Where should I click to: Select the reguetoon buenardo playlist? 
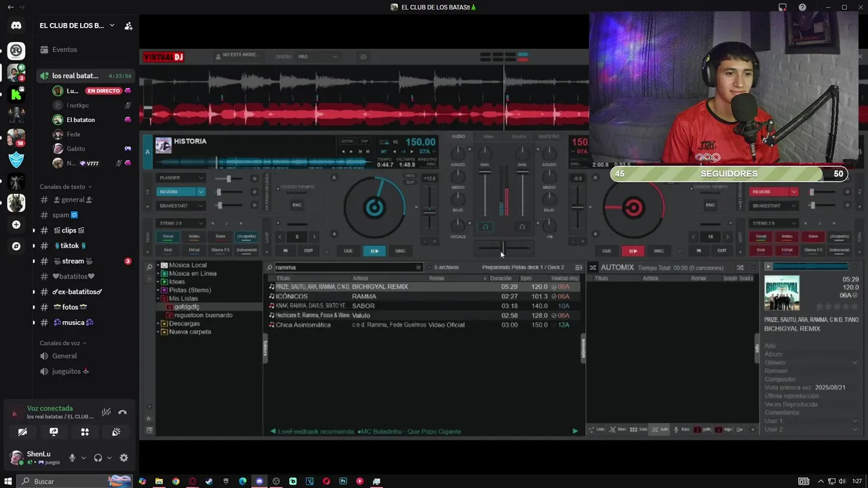coord(203,315)
